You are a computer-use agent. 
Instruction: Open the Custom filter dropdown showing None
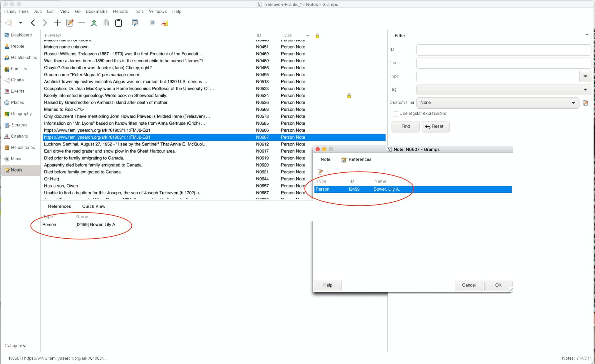(498, 103)
